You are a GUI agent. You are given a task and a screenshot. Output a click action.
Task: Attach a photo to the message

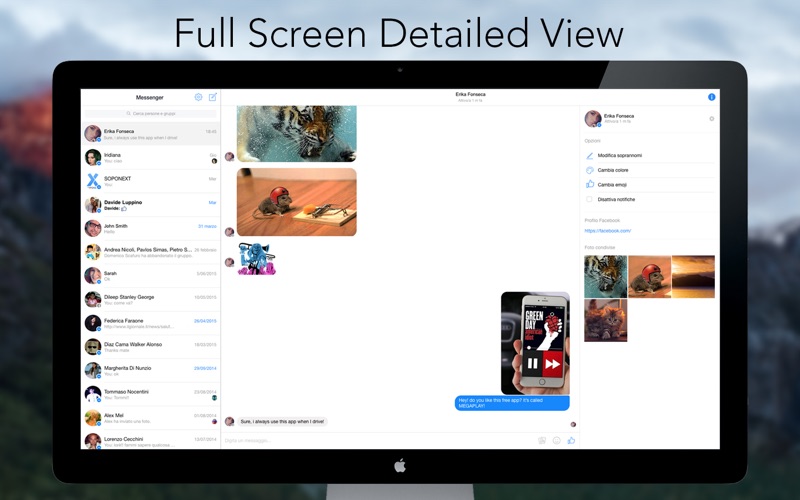[541, 440]
